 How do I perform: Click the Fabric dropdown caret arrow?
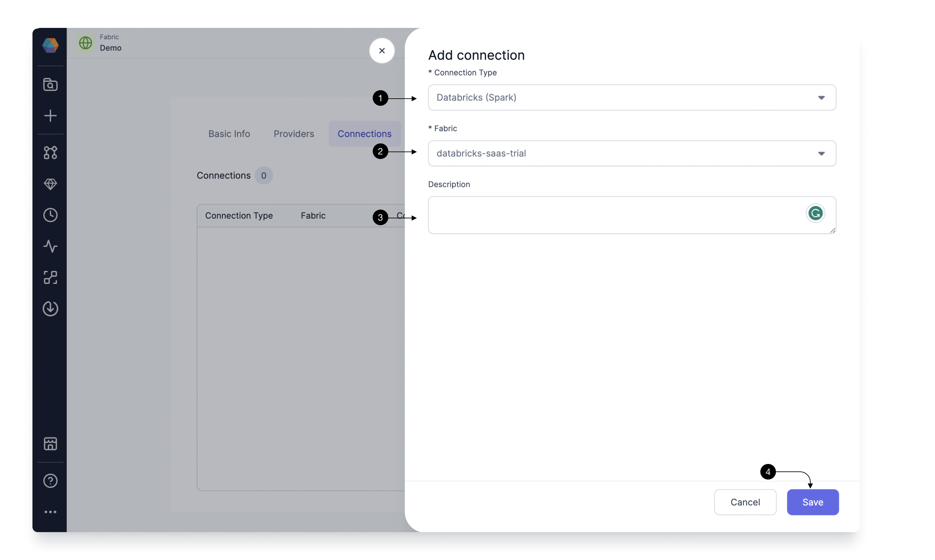[821, 153]
